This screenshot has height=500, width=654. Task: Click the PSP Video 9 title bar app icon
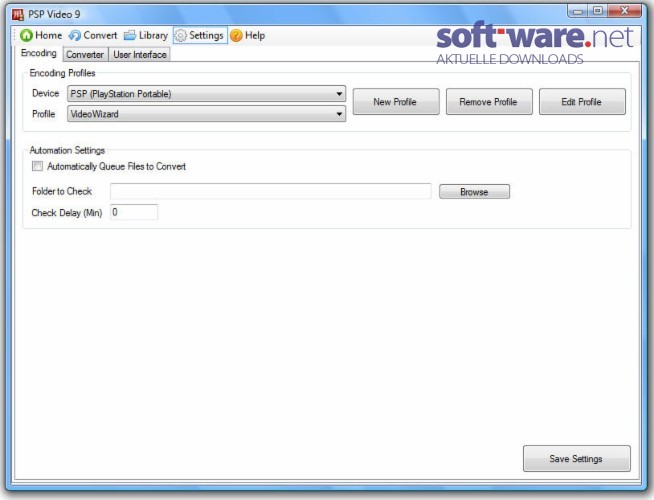pyautogui.click(x=18, y=14)
